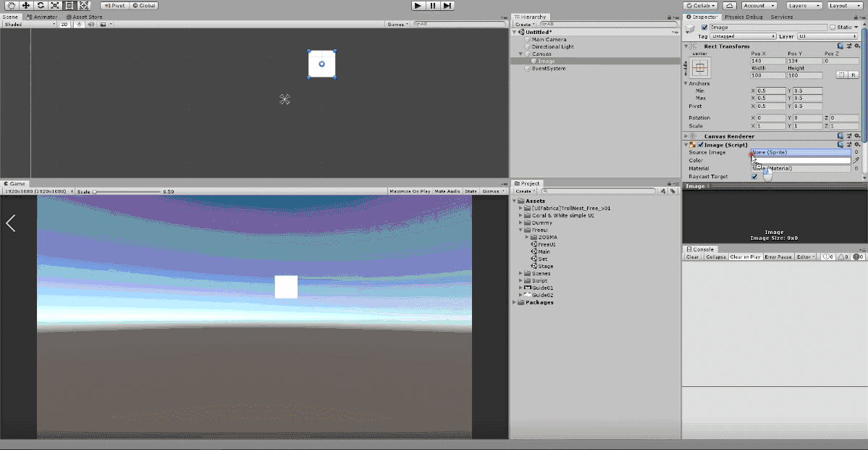Collapse the FreeUI folder

tap(521, 230)
